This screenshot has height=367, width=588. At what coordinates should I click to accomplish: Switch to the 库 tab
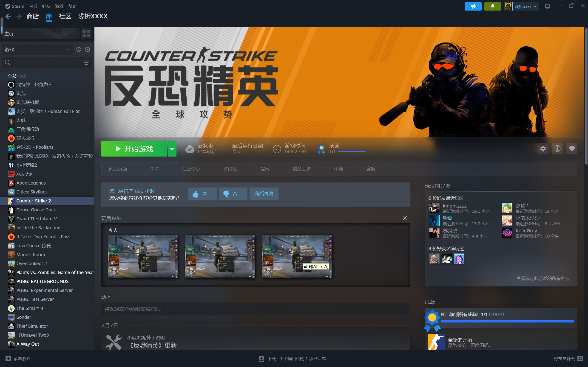click(x=49, y=16)
